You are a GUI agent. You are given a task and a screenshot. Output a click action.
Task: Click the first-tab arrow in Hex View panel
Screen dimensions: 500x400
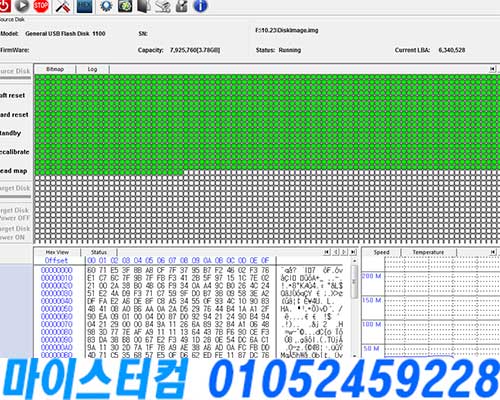327,252
